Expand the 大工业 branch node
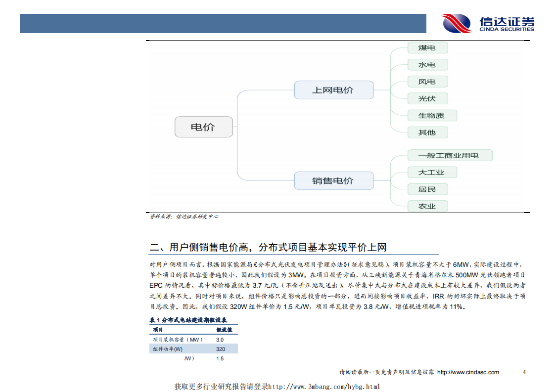This screenshot has height=392, width=555. 432,172
